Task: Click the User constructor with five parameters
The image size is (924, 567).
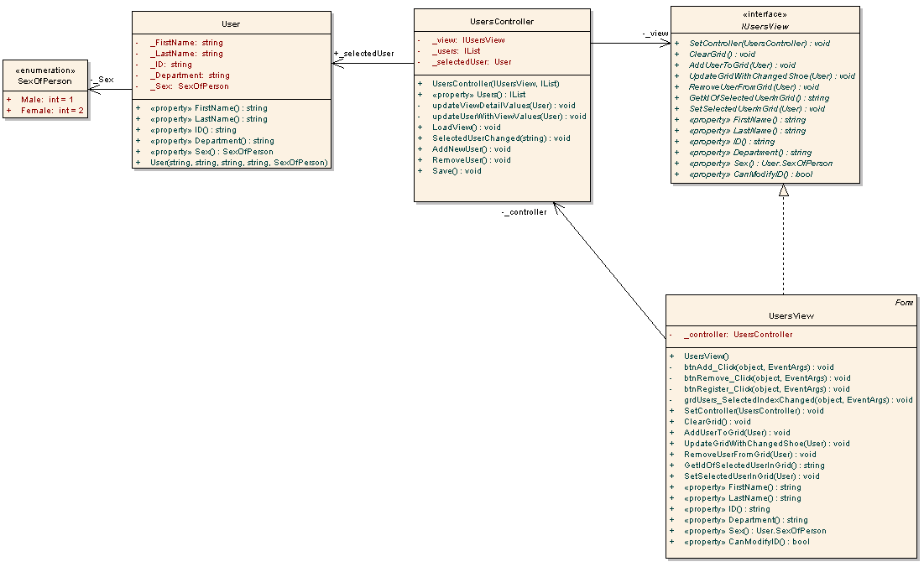Action: click(238, 163)
